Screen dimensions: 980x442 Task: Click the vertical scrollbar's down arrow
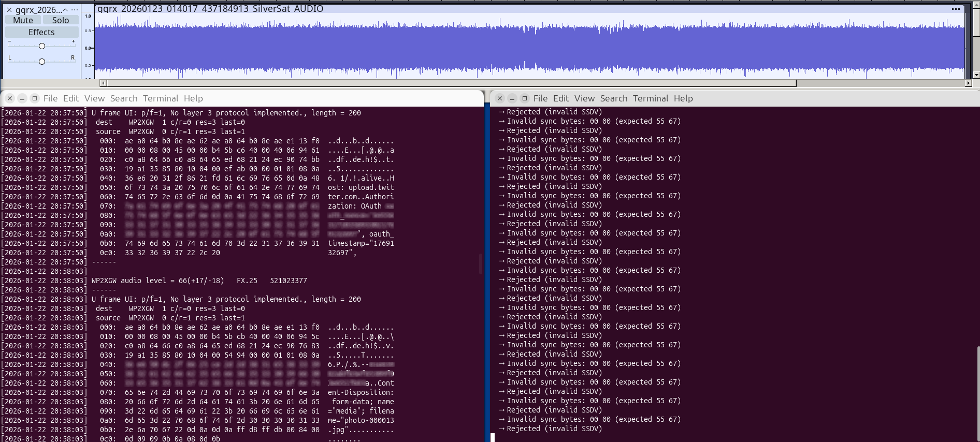(976, 75)
